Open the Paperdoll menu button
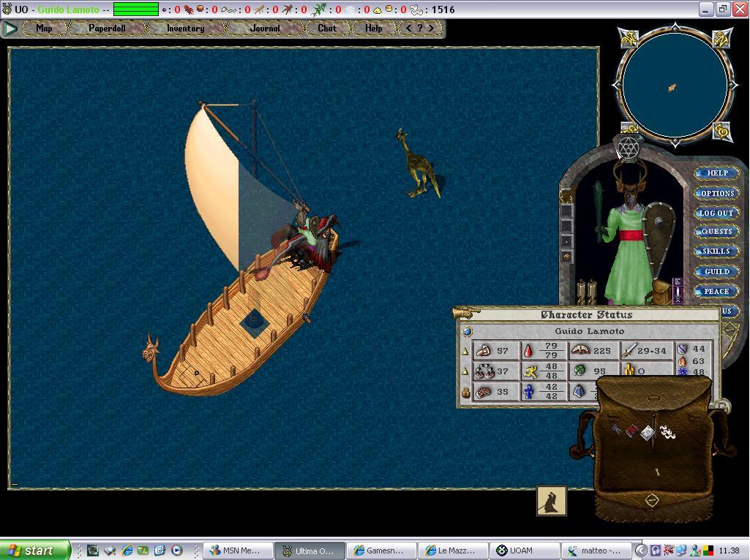Image resolution: width=750 pixels, height=560 pixels. coord(107,29)
